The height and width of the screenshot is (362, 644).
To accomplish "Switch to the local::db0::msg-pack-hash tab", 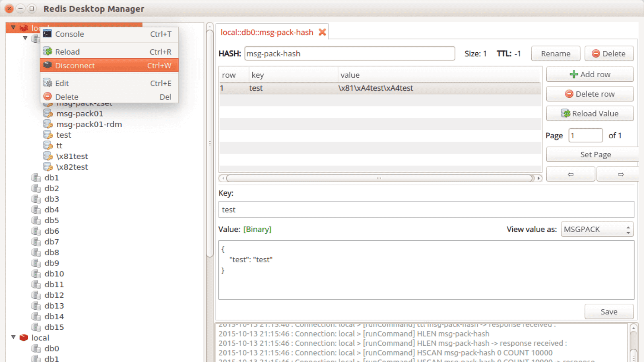I will pos(267,32).
